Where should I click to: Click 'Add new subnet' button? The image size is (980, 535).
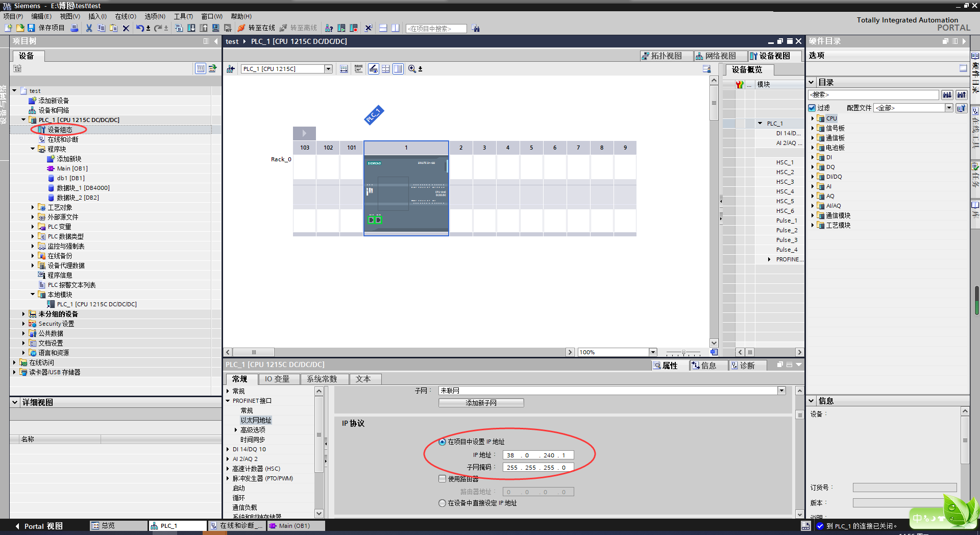[481, 403]
